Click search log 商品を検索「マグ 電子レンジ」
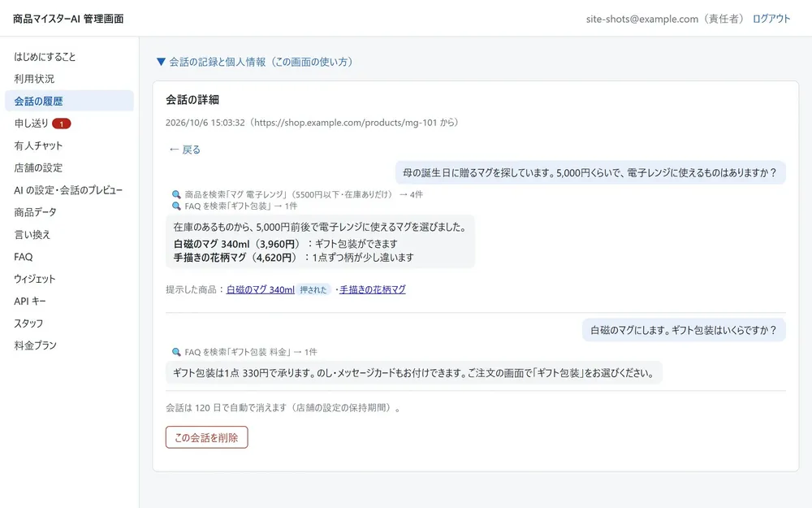Screen dimensions: 812x508 [304, 194]
